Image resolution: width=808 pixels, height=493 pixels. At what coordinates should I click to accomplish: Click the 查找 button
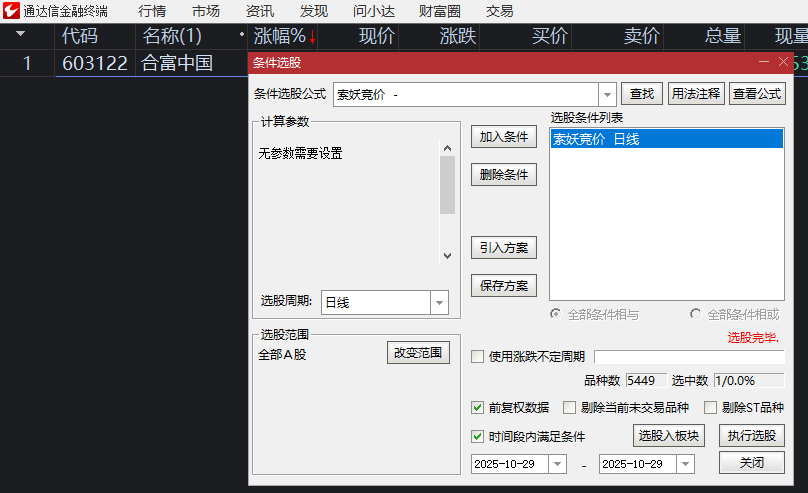(642, 94)
